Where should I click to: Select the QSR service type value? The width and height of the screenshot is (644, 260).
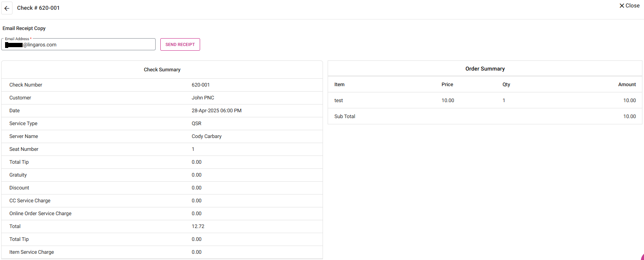click(x=197, y=124)
